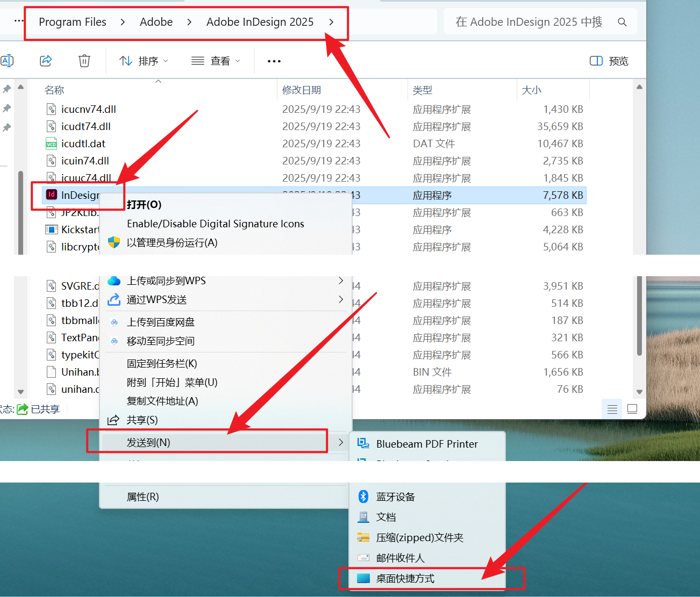The height and width of the screenshot is (597, 700).
Task: Send to Bluebeam PDF Printer
Action: point(427,444)
